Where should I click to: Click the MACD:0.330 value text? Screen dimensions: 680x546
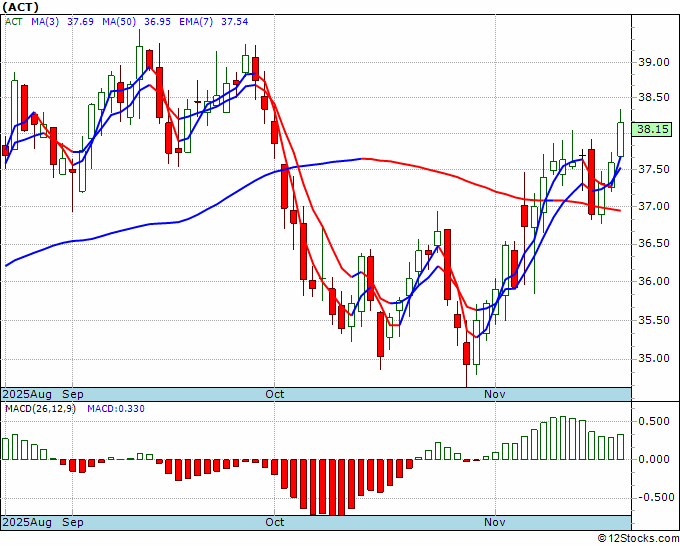(x=116, y=409)
